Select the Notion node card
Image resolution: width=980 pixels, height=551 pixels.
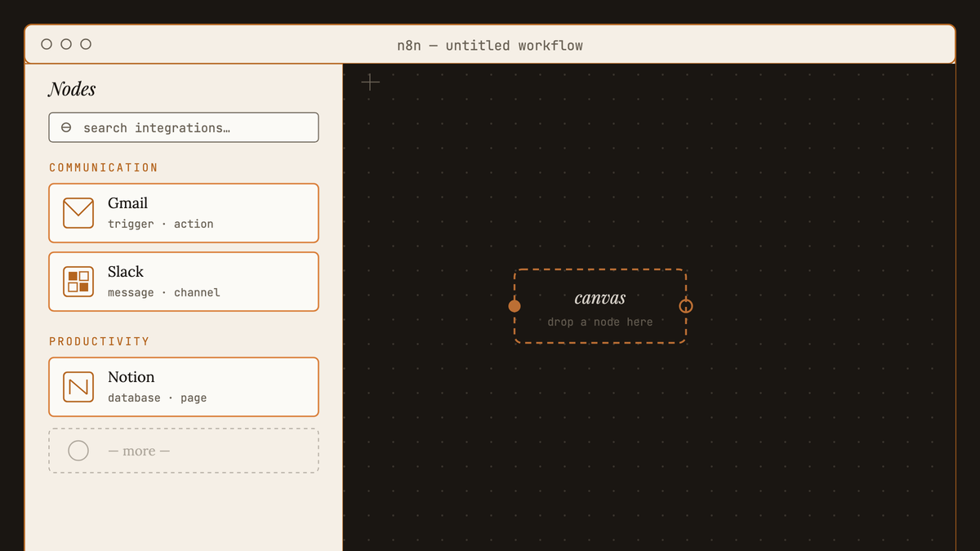(184, 387)
